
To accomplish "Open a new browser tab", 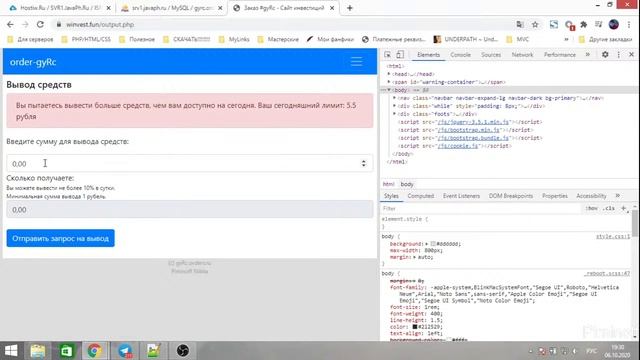I will coord(349,8).
